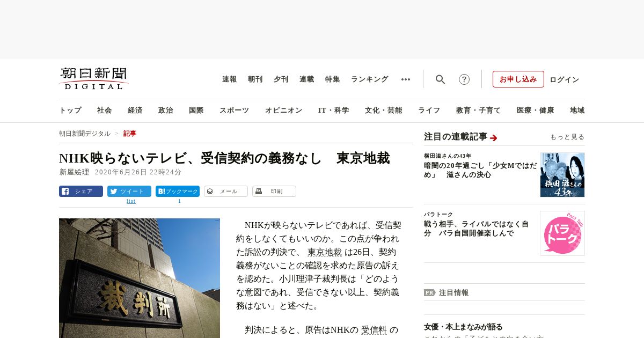The height and width of the screenshot is (338, 644).
Task: Click the パラトーク series label
Action: click(x=438, y=214)
